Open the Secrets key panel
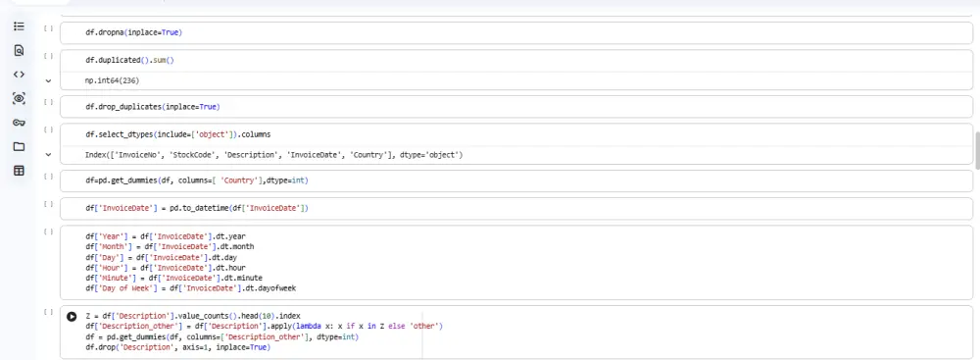980x360 pixels. [19, 123]
